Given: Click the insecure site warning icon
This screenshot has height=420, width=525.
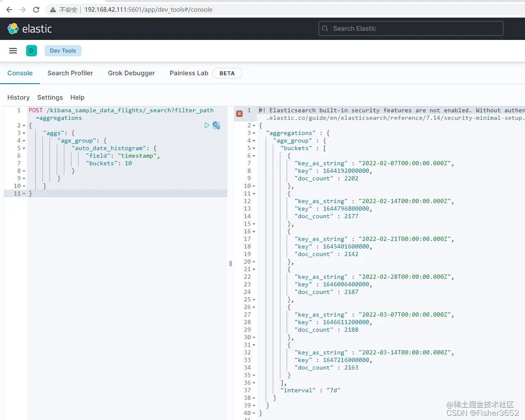Looking at the screenshot, I should click(x=53, y=9).
